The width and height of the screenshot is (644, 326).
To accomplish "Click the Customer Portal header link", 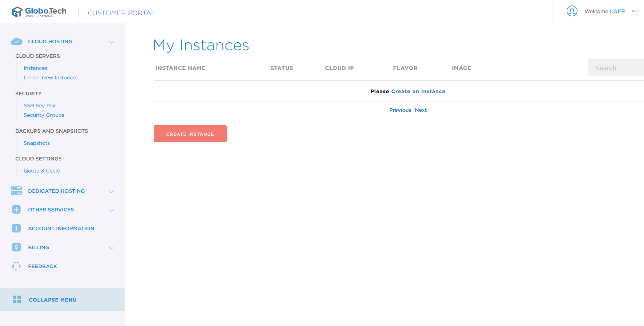I will tap(121, 13).
